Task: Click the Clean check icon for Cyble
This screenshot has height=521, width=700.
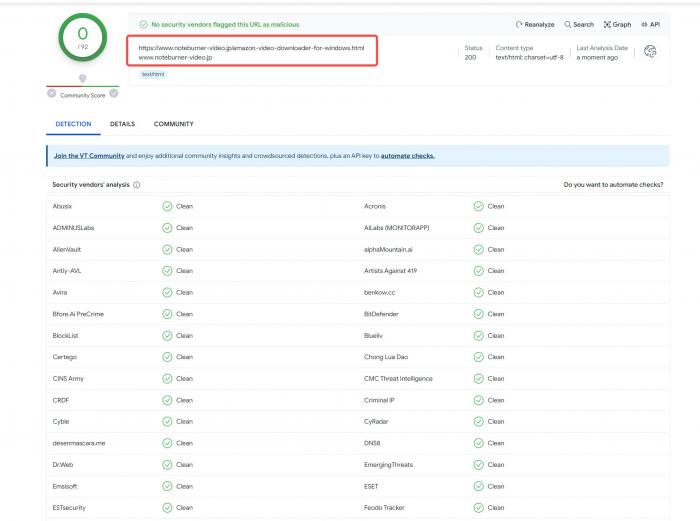Action: pos(167,421)
